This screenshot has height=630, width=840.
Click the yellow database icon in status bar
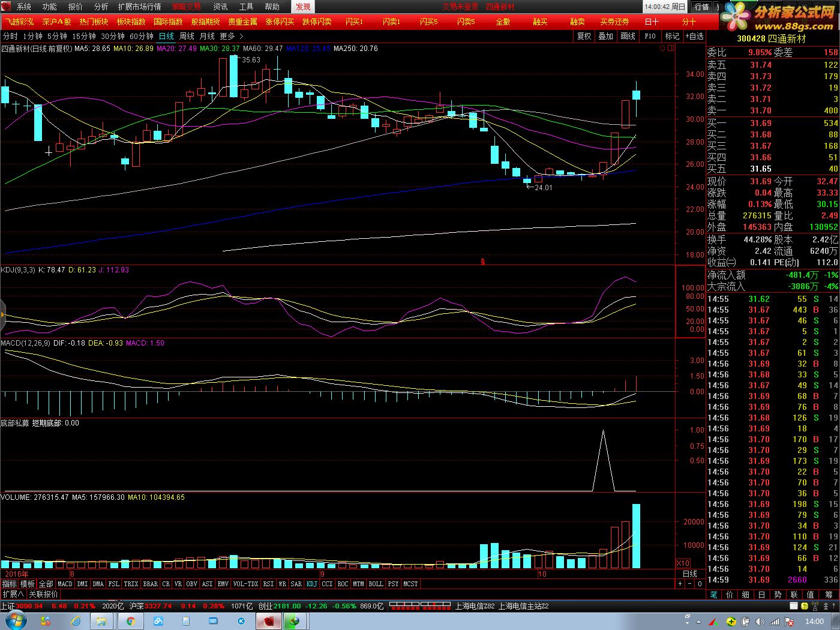tap(805, 606)
